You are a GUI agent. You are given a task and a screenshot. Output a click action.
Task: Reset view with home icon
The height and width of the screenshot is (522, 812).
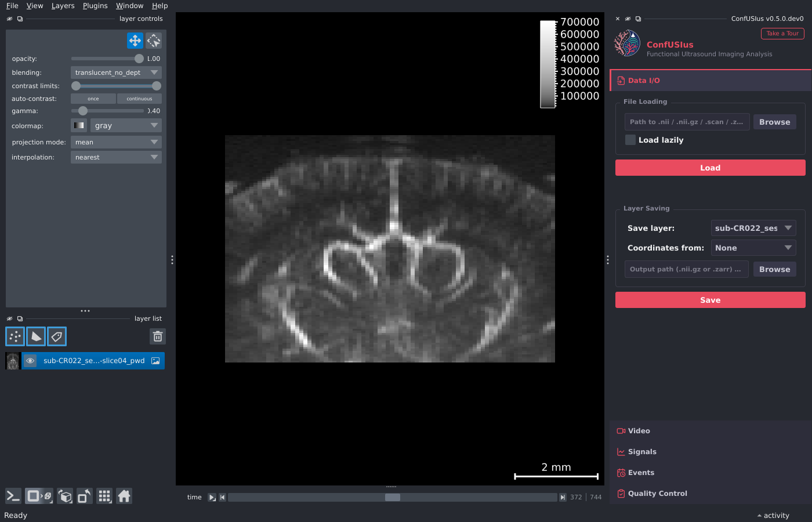124,496
